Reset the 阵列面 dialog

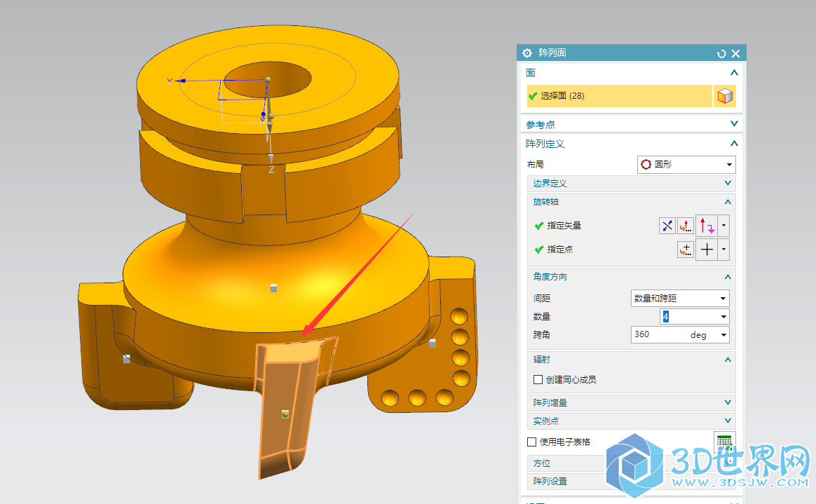click(x=721, y=53)
